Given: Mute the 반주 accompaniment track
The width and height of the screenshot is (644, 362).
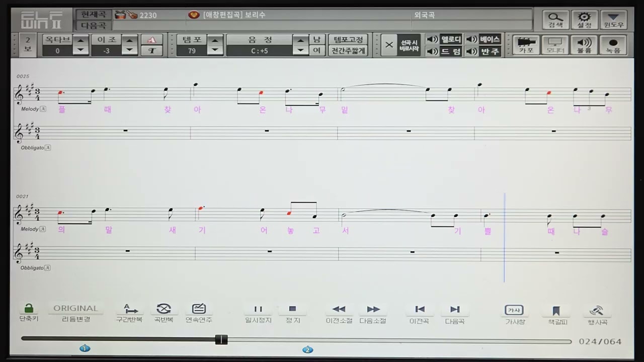Looking at the screenshot, I should (483, 51).
